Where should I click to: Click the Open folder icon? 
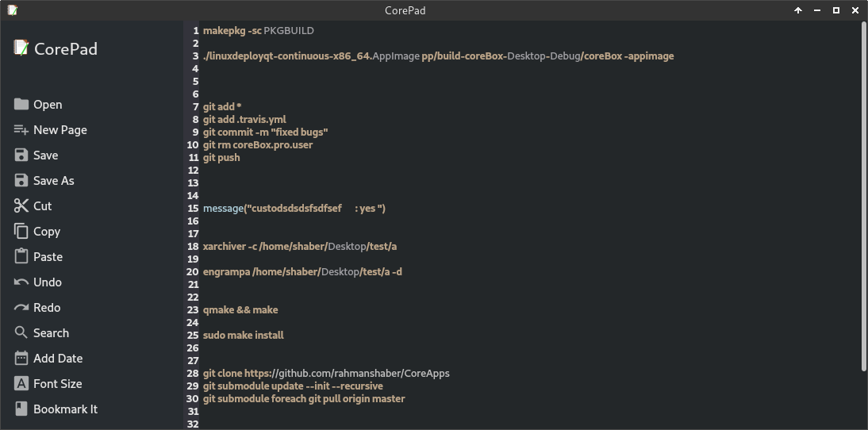click(21, 104)
